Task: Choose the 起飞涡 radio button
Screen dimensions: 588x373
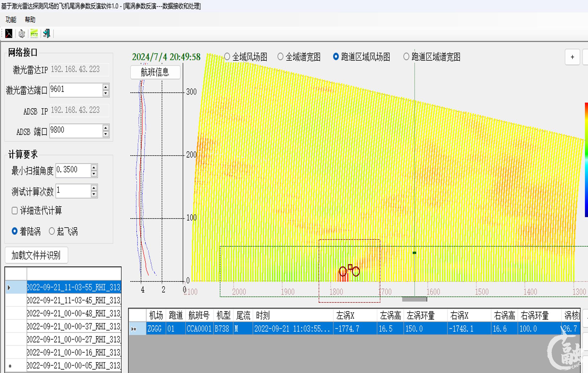Action: [52, 231]
